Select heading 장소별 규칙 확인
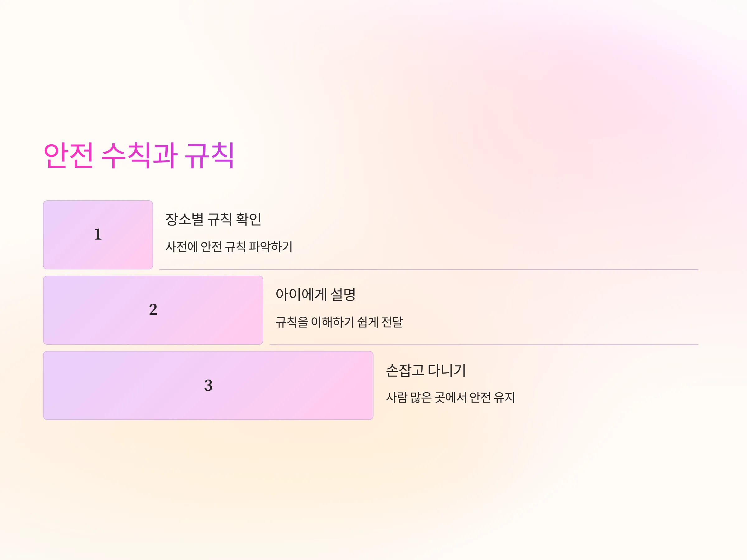Image resolution: width=747 pixels, height=560 pixels. [213, 219]
